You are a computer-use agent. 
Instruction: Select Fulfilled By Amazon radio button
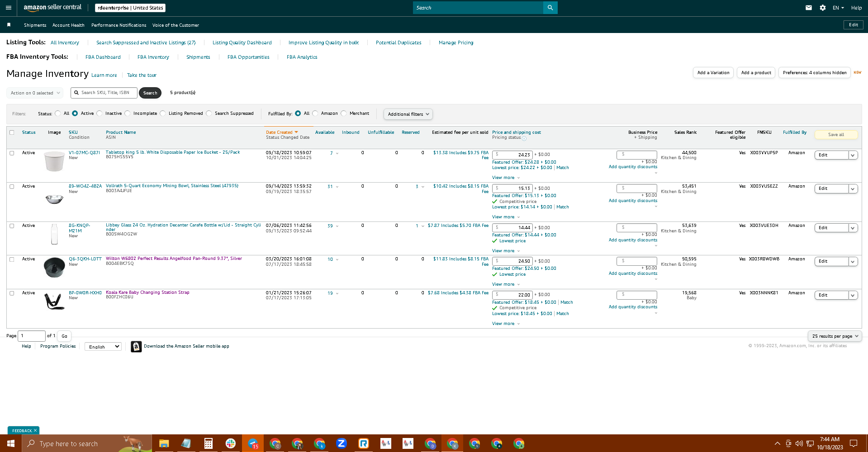pos(315,113)
